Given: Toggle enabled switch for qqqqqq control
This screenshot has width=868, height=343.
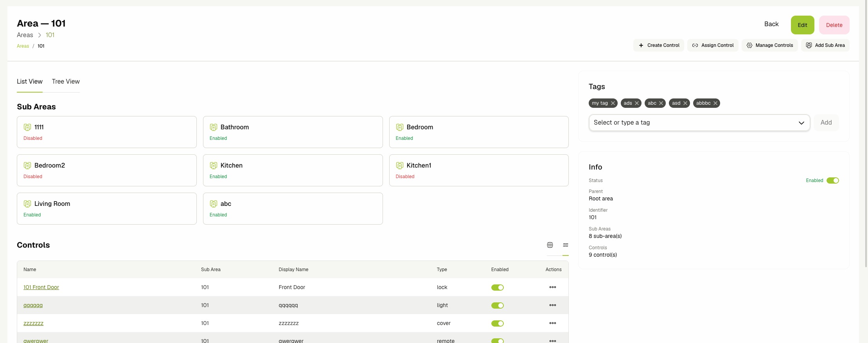Looking at the screenshot, I should 498,305.
